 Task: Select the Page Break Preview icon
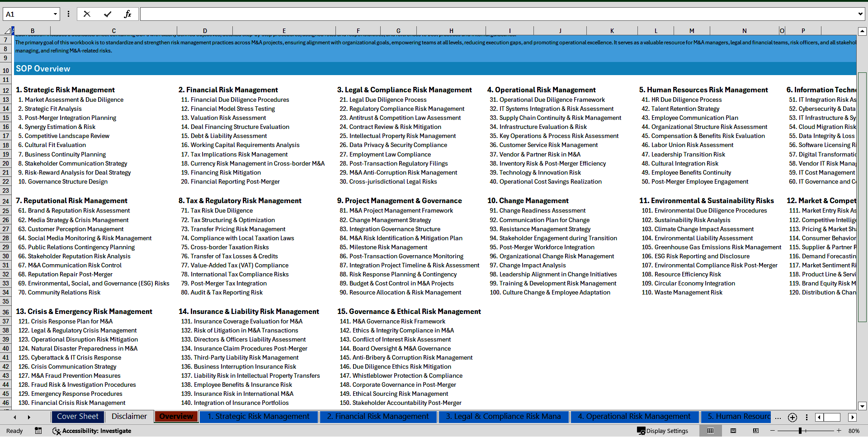coord(756,431)
